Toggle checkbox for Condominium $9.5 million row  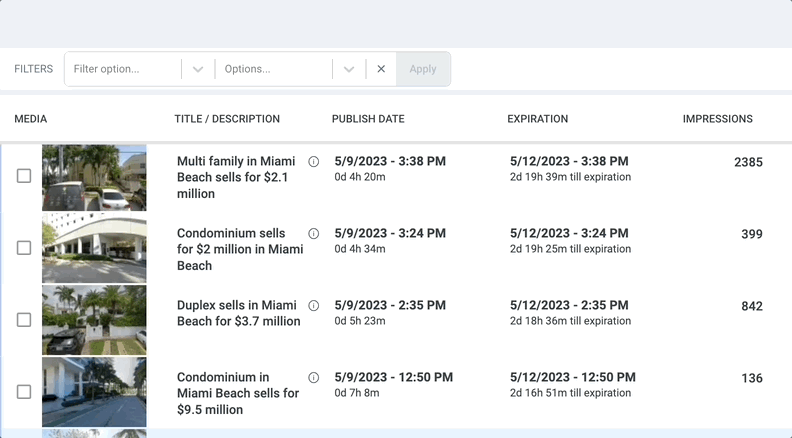pos(24,392)
